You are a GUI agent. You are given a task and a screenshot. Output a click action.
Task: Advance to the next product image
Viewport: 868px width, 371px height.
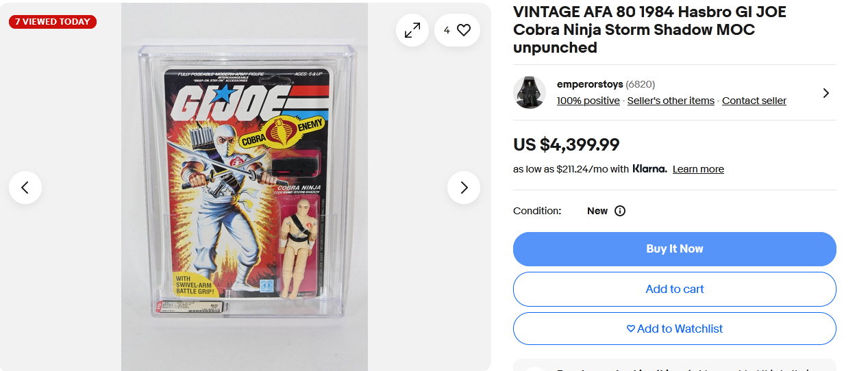click(x=464, y=188)
